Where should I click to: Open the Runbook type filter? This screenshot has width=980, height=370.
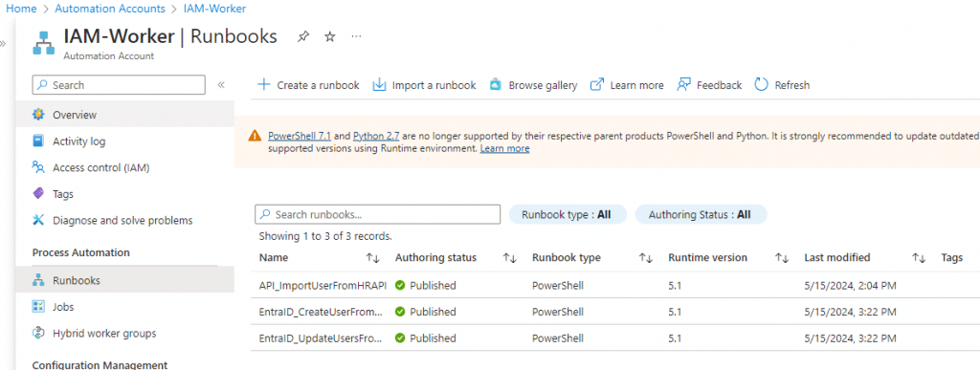coord(568,214)
